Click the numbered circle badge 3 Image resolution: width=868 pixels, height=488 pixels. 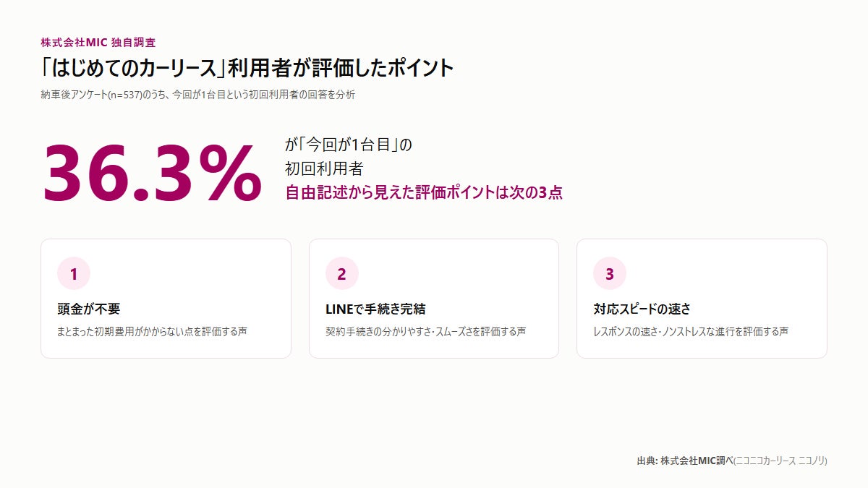[x=609, y=274]
